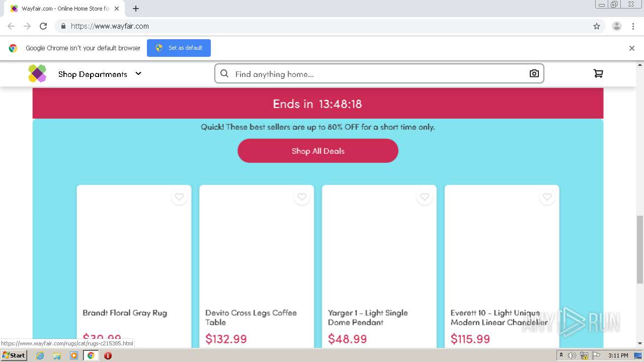The width and height of the screenshot is (644, 362).
Task: Show hidden system tray icons
Action: point(561,355)
